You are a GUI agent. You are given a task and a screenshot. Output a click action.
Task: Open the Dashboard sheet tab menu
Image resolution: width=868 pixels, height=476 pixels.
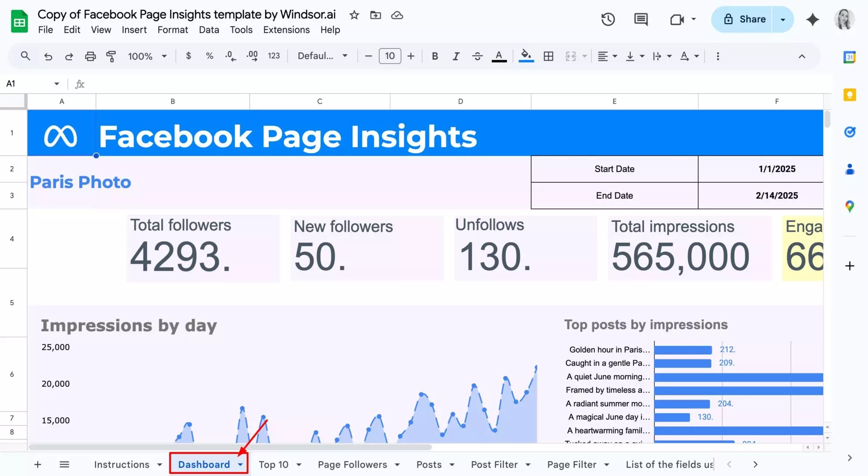pyautogui.click(x=240, y=464)
